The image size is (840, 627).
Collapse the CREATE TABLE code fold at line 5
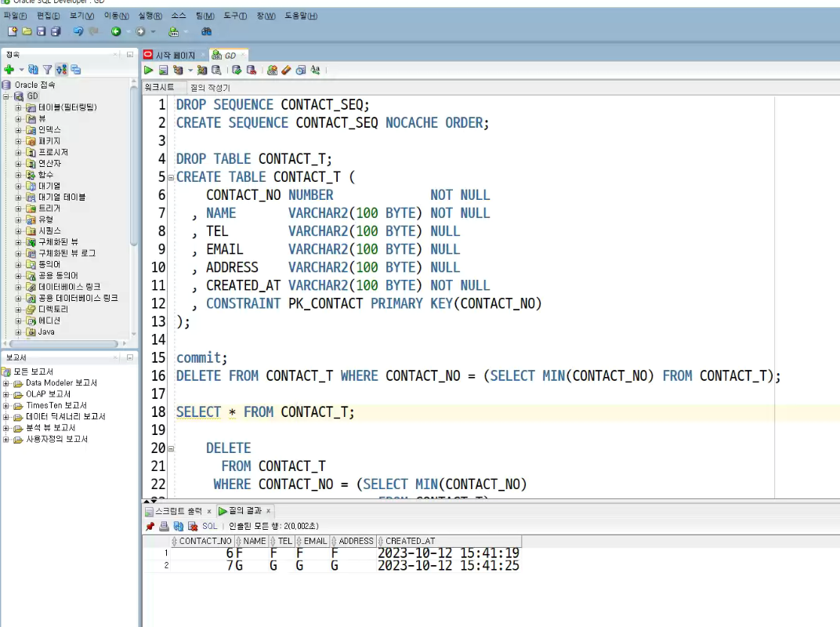[171, 177]
